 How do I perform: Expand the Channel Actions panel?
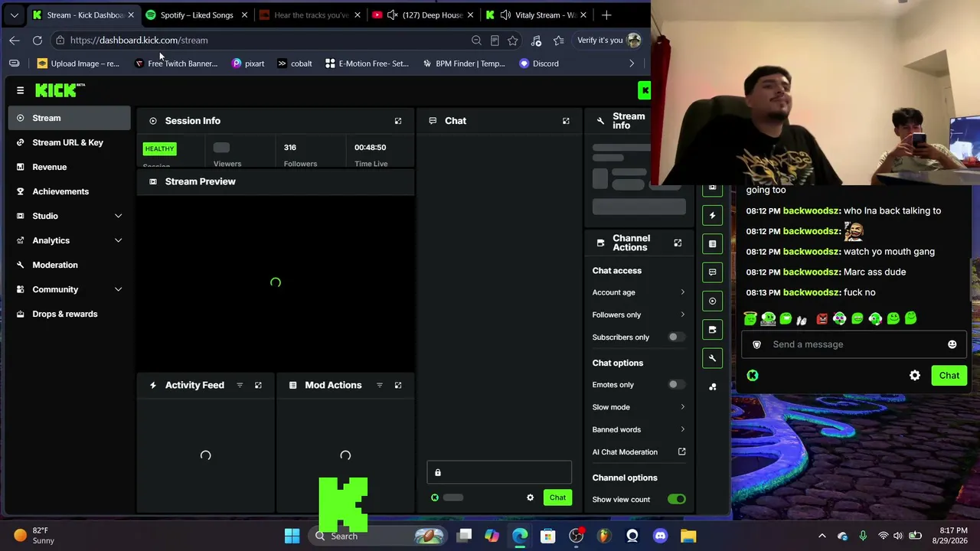pos(678,243)
